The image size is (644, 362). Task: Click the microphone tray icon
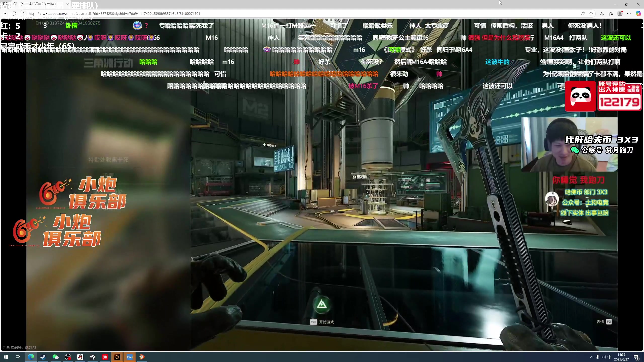(597, 357)
